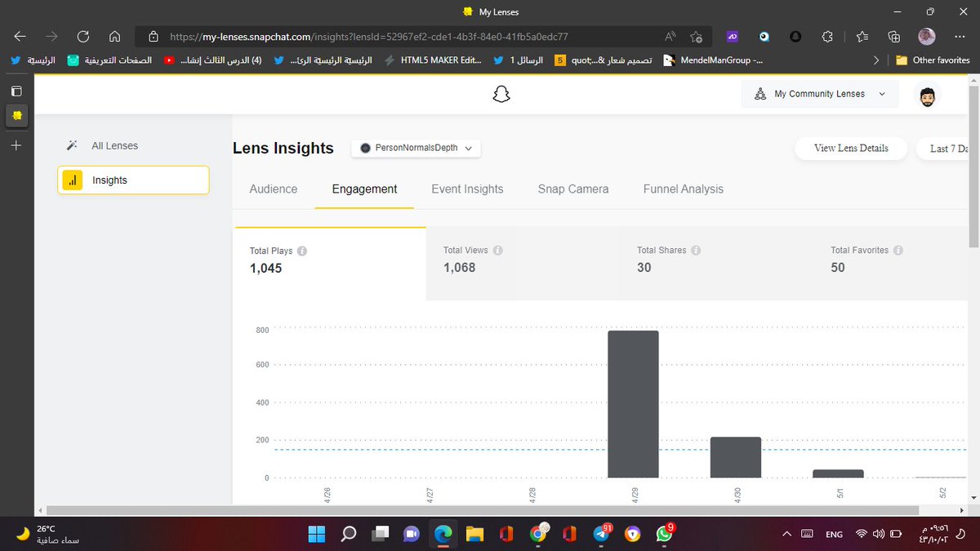Show info tooltip for Total Views
Image resolution: width=980 pixels, height=551 pixels.
click(497, 251)
